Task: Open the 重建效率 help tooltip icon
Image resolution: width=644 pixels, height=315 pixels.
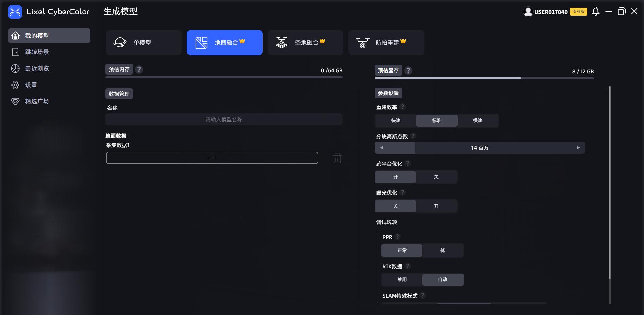Action: pos(402,107)
